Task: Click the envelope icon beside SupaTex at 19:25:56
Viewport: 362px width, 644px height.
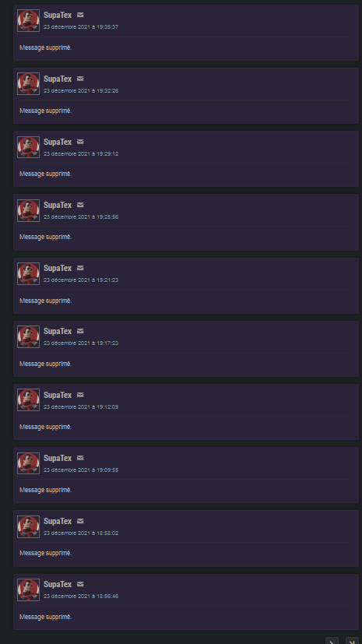Action: pos(80,205)
